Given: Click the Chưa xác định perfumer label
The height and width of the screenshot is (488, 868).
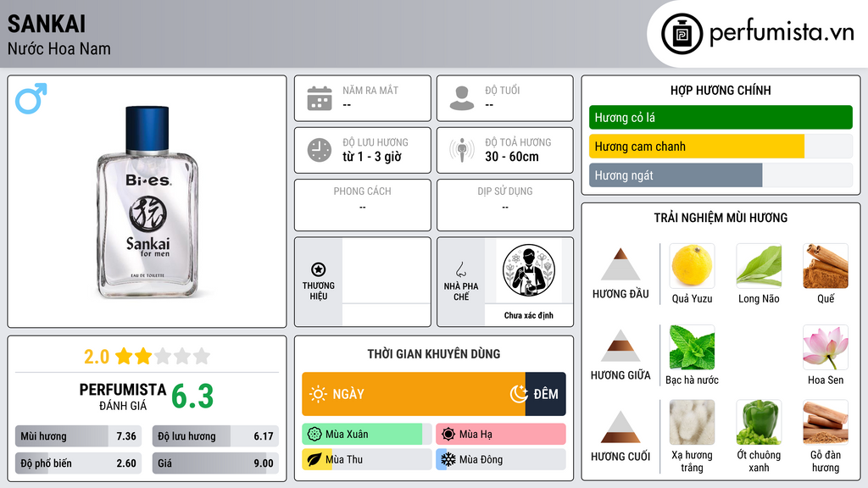Looking at the screenshot, I should point(529,315).
